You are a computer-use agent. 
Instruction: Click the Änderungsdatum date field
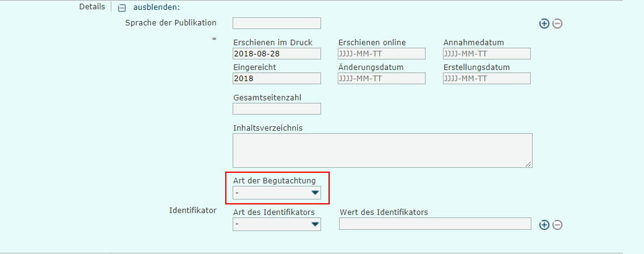pos(382,79)
